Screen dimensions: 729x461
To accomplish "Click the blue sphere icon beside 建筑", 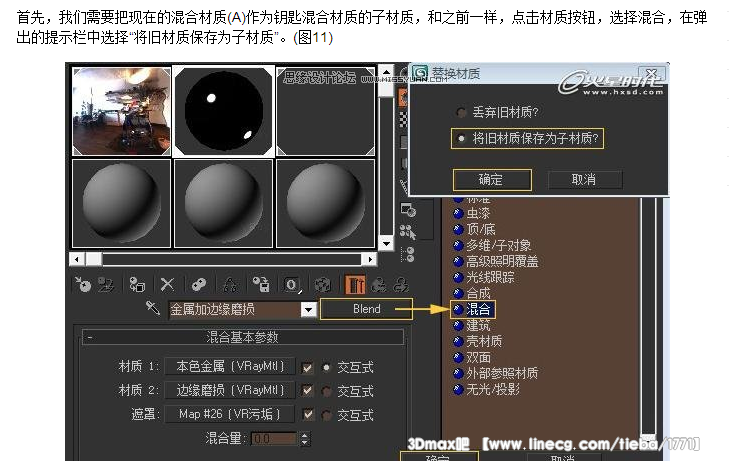I will 458,325.
